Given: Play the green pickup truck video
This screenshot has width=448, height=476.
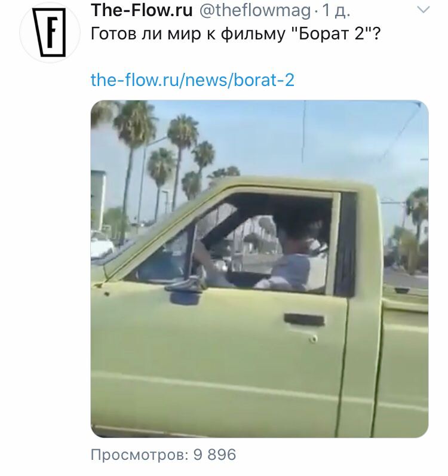Looking at the screenshot, I should point(259,269).
